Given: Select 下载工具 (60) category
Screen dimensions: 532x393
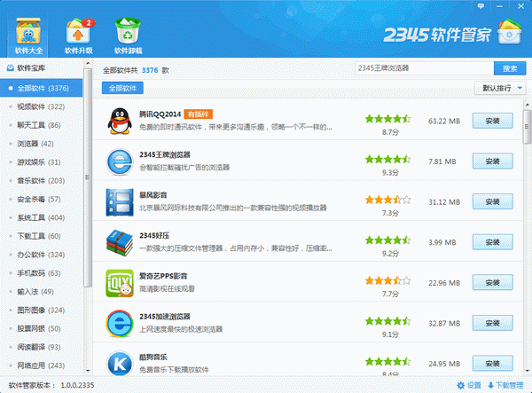Looking at the screenshot, I should click(x=41, y=236).
